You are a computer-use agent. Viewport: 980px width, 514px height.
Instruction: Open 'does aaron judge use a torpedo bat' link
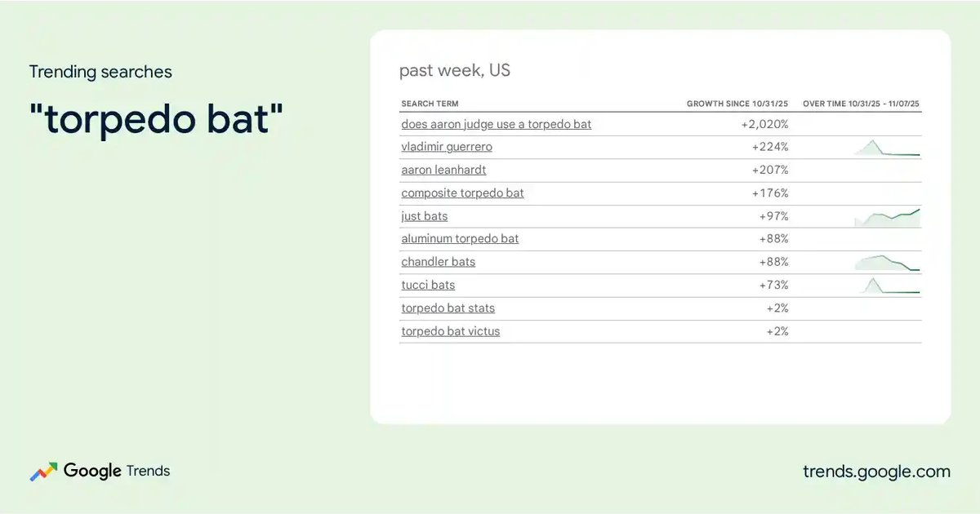pyautogui.click(x=496, y=124)
